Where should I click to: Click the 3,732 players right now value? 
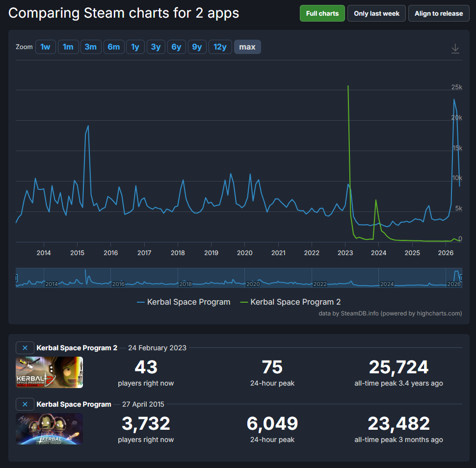click(x=146, y=423)
